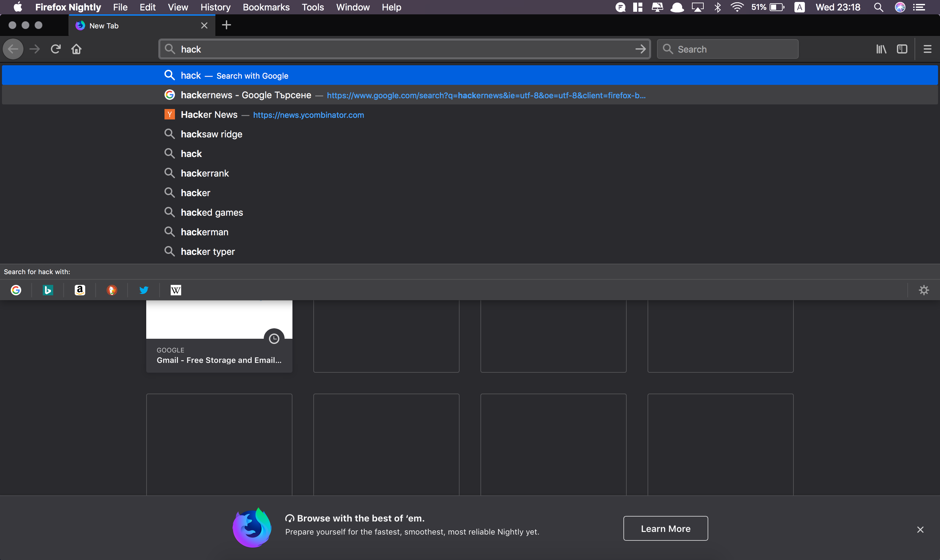
Task: Choose 'hackerman' suggestion
Action: (470, 232)
